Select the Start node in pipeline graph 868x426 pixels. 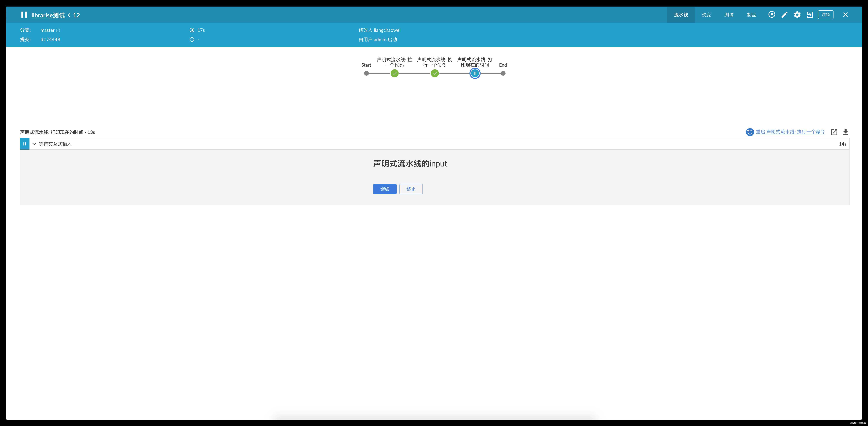click(366, 73)
